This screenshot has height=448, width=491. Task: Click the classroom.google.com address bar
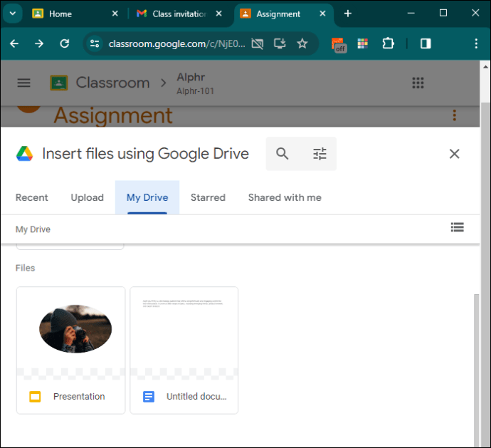(176, 44)
